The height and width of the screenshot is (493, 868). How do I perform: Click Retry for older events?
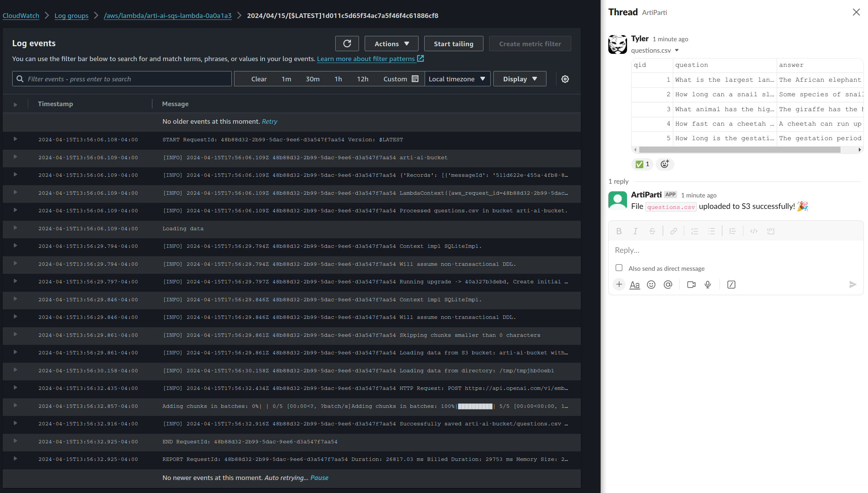(x=269, y=121)
